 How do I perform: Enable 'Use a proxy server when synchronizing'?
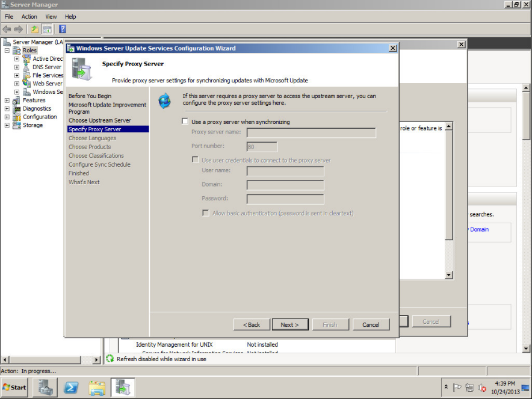click(x=185, y=122)
